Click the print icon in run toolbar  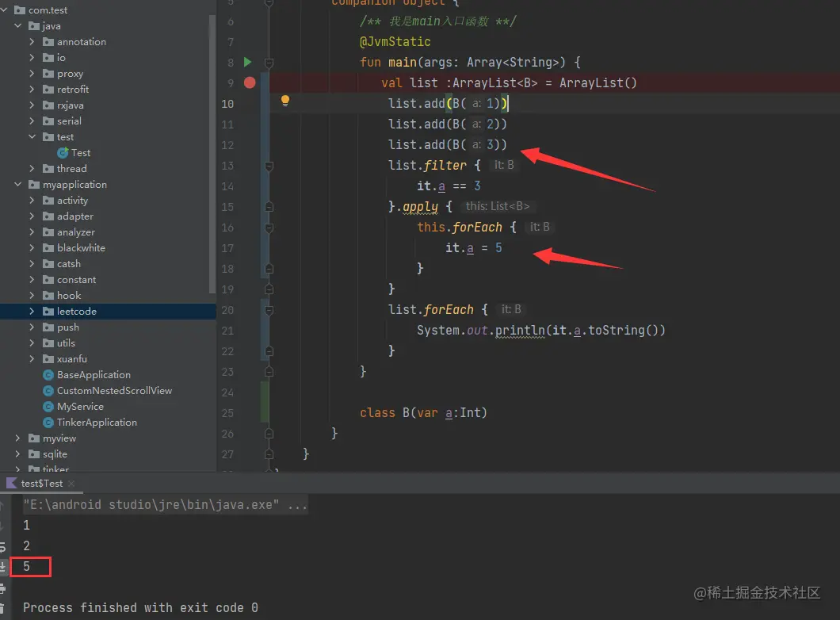point(2,588)
